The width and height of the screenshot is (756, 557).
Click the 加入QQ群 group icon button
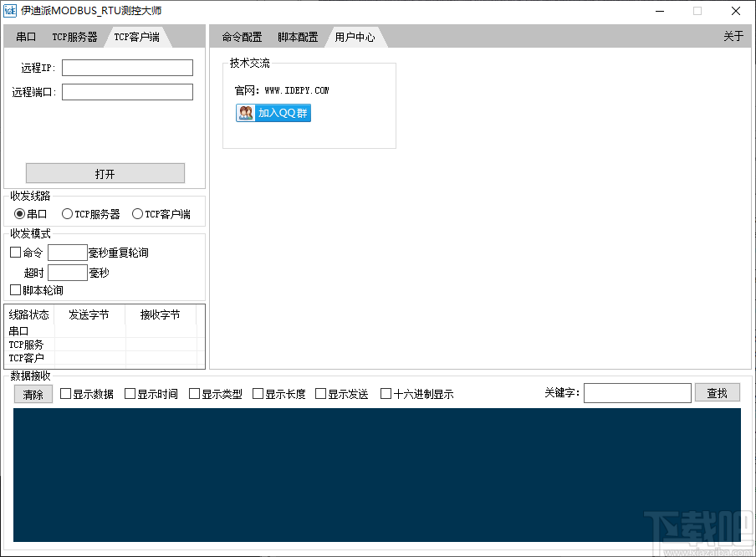coord(273,111)
